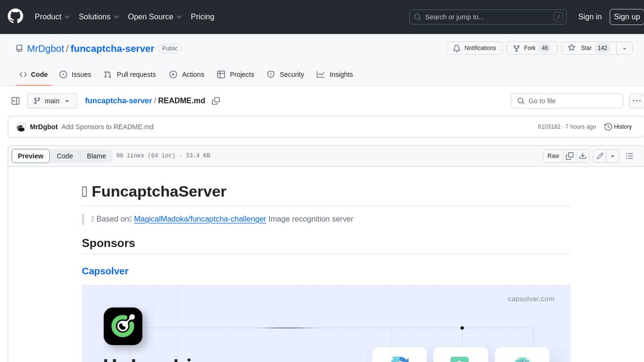
Task: Click the Capsolver sponsor banner image
Action: click(326, 323)
